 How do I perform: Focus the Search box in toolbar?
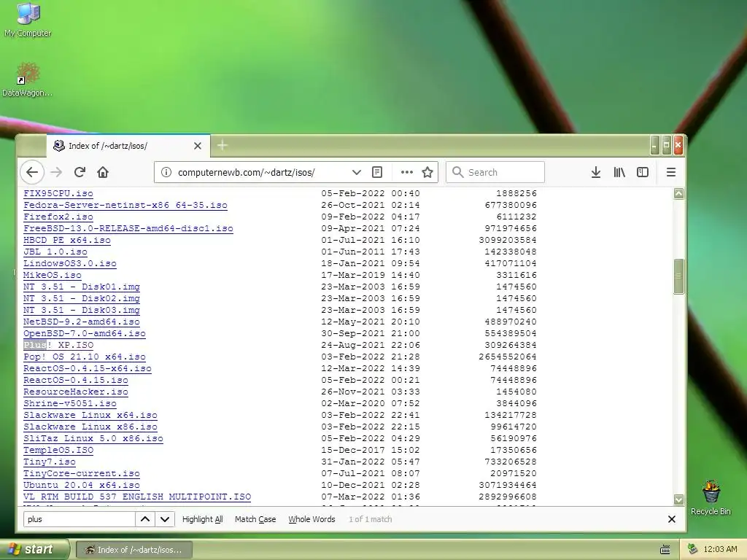tap(495, 172)
